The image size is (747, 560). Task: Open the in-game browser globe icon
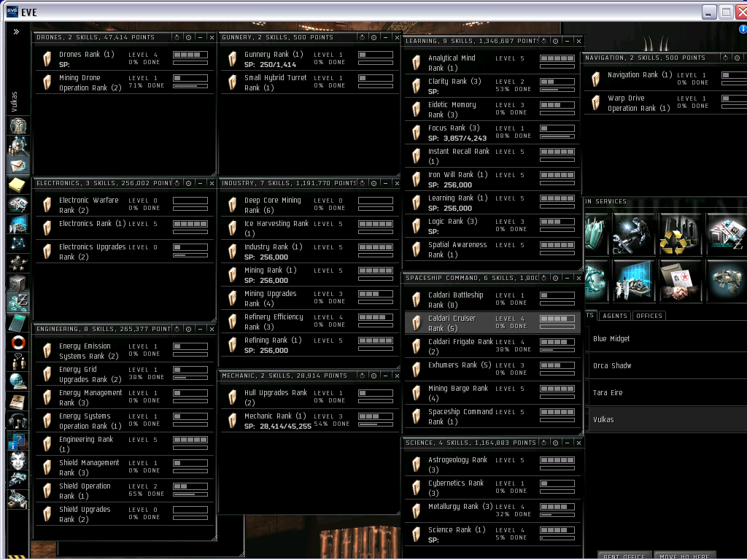point(18,381)
